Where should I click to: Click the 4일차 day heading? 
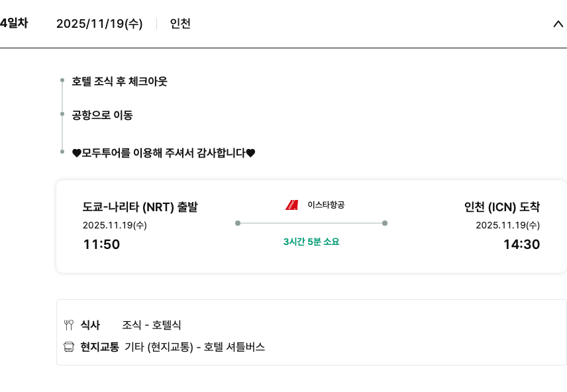click(x=13, y=24)
